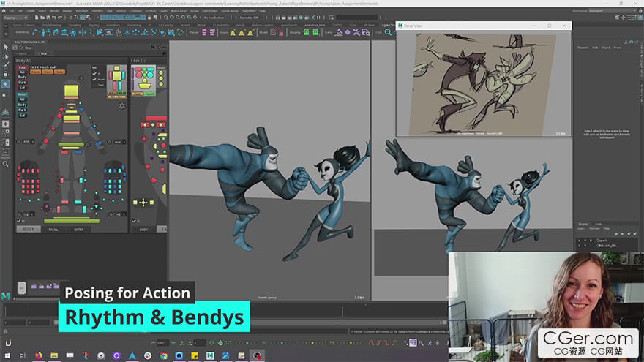Click the Maya logo icon at bottom left
Image resolution: width=644 pixels, height=362 pixels.
(6, 295)
